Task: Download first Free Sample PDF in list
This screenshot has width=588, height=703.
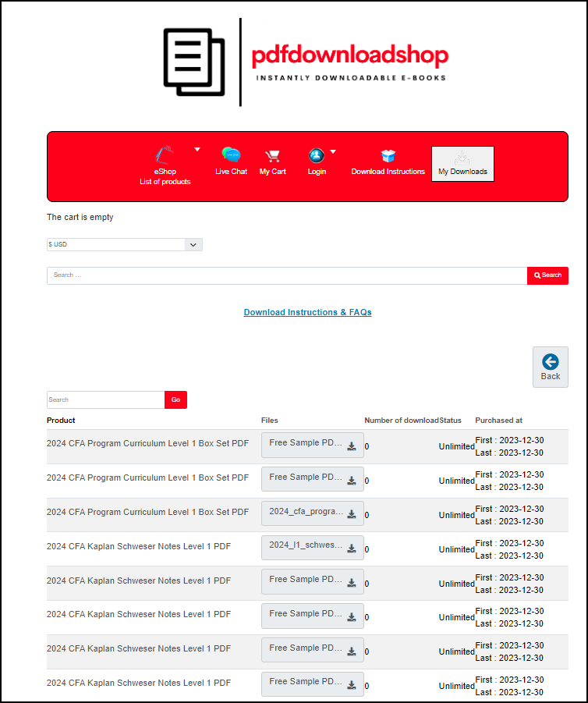Action: (312, 445)
